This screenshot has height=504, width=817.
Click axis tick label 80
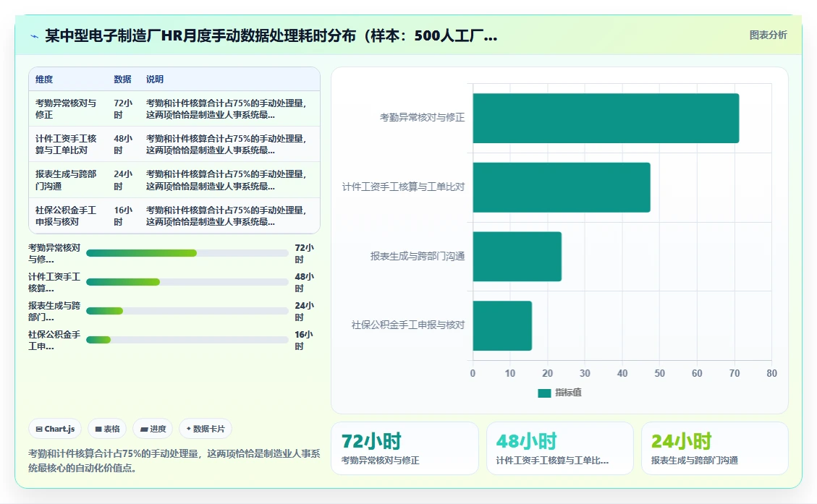coord(771,373)
